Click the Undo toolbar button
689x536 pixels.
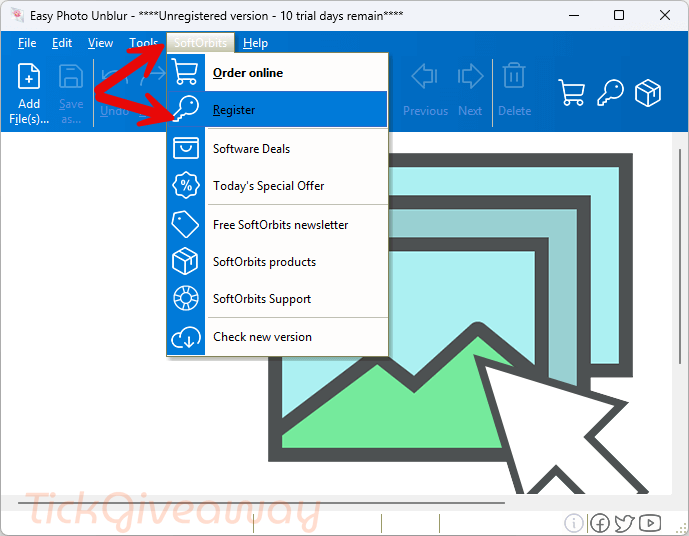coord(114,93)
